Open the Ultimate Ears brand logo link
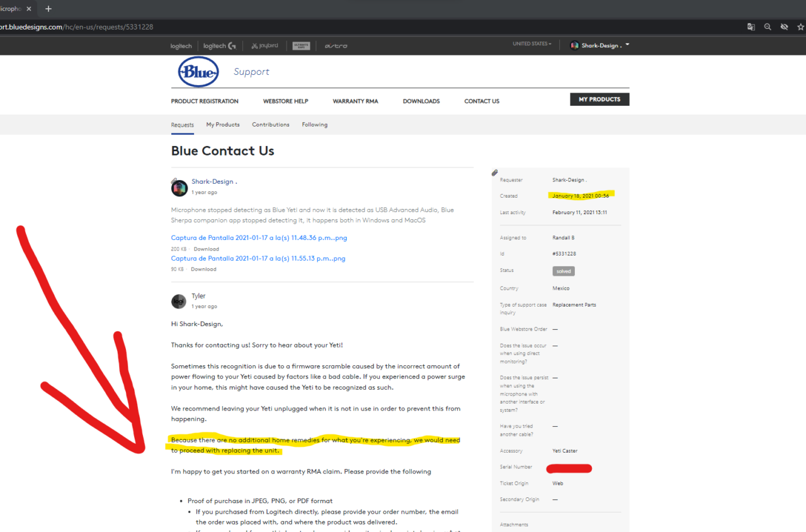This screenshot has width=806, height=532. [x=301, y=46]
